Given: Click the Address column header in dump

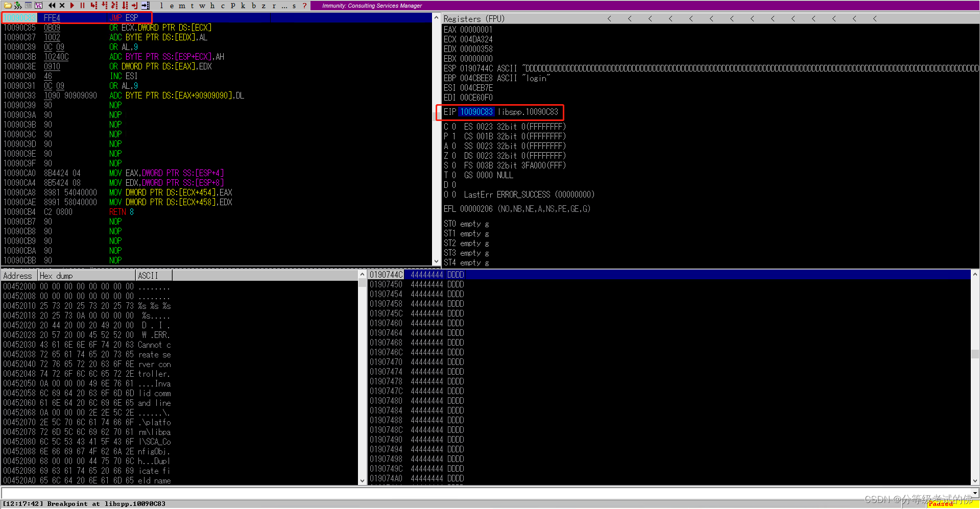Looking at the screenshot, I should pyautogui.click(x=19, y=276).
